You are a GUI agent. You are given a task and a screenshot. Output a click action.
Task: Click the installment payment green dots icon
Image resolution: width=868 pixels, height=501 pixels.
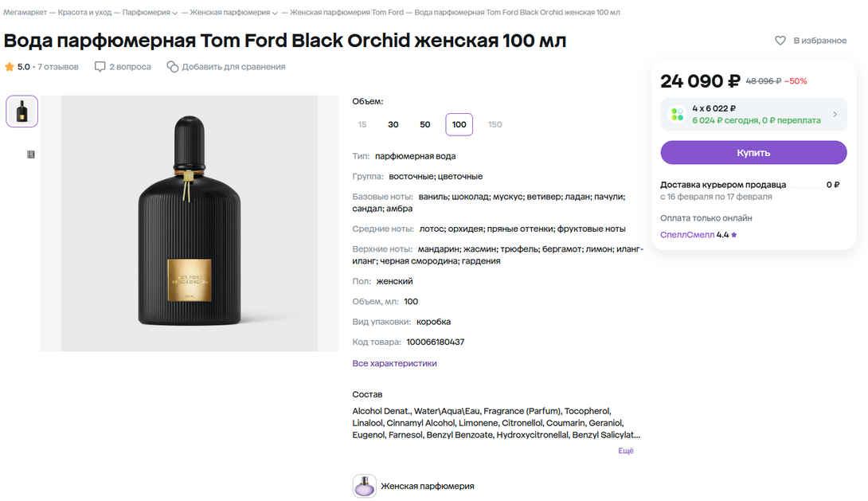click(677, 115)
